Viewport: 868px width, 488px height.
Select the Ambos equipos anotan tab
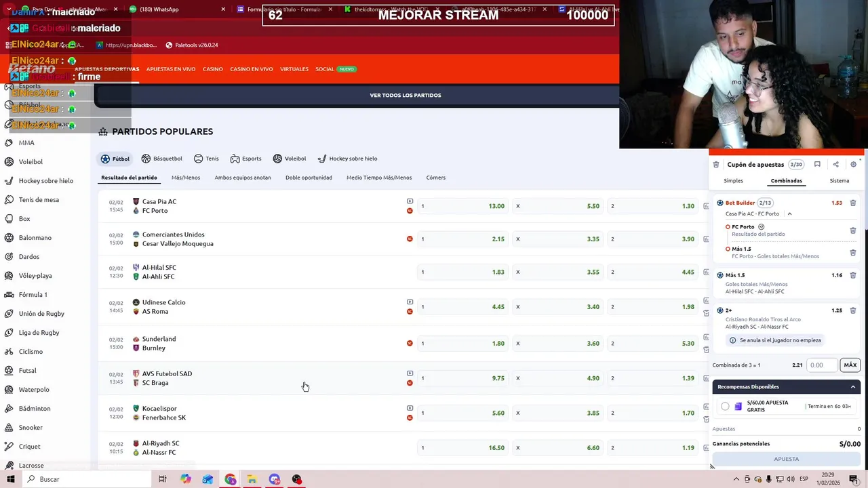(x=243, y=178)
